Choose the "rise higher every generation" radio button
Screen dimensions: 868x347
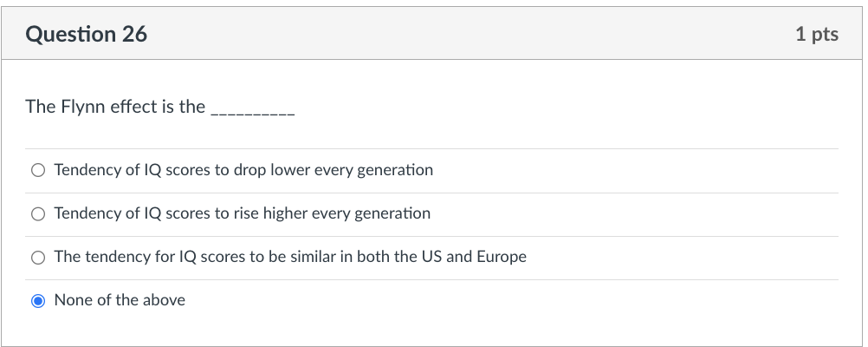(37, 213)
